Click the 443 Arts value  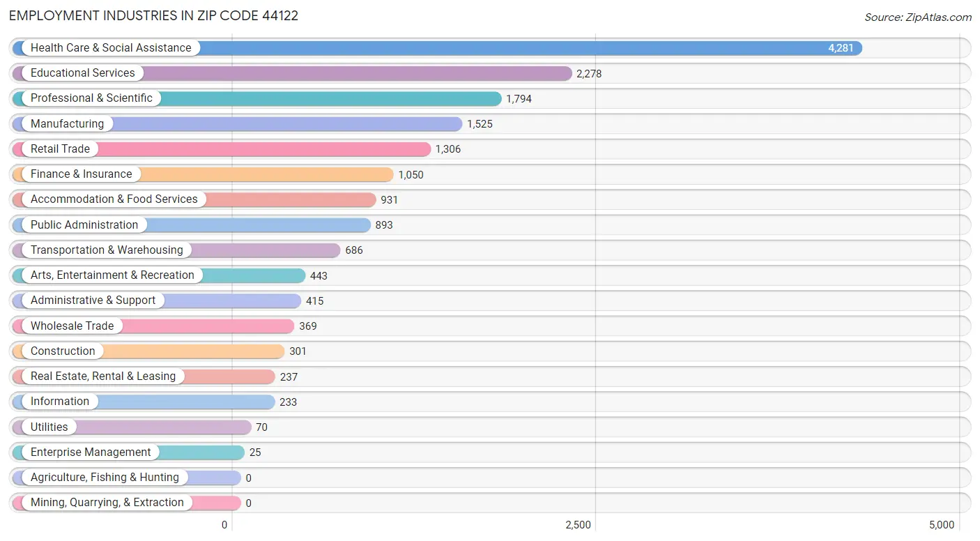coord(319,275)
